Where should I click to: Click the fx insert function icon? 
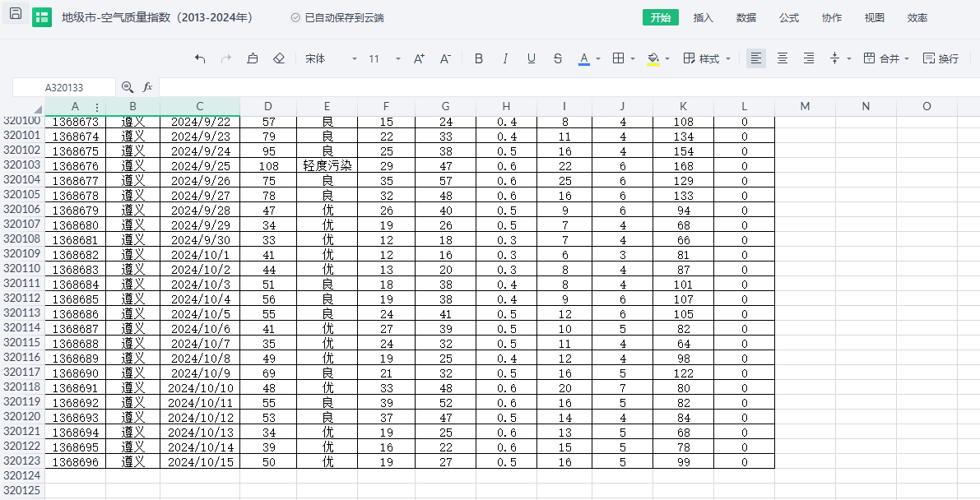[x=147, y=87]
